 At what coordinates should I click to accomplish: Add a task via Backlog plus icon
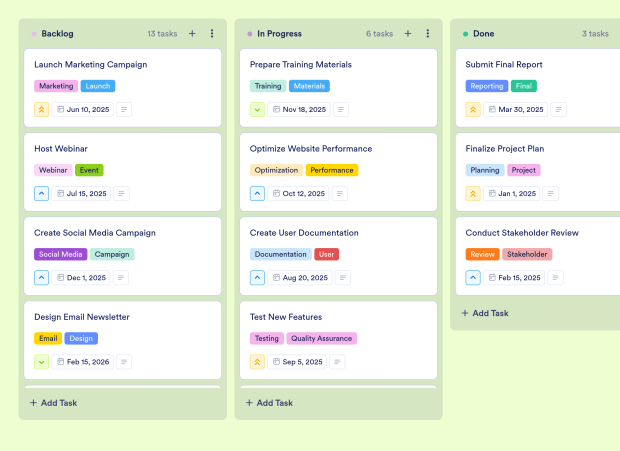click(x=192, y=34)
